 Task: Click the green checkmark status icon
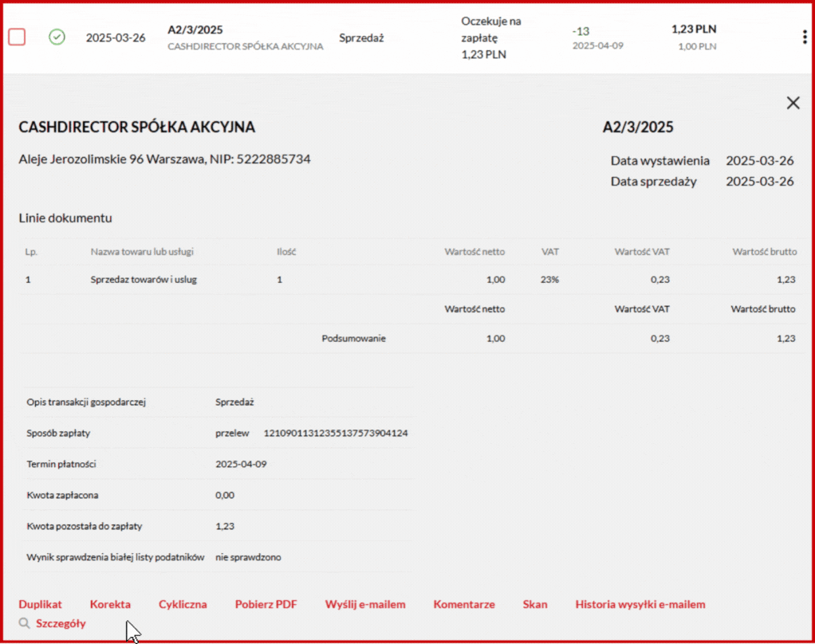coord(57,37)
